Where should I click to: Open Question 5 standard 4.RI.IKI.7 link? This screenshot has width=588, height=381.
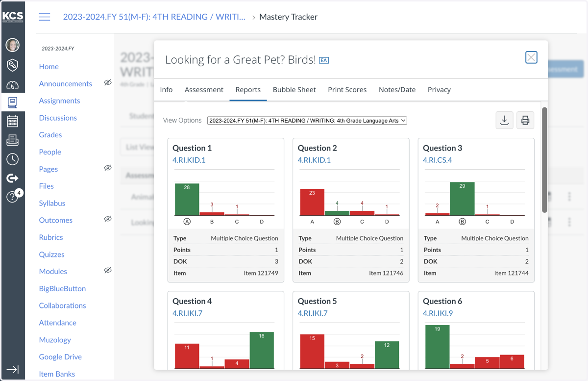[313, 313]
